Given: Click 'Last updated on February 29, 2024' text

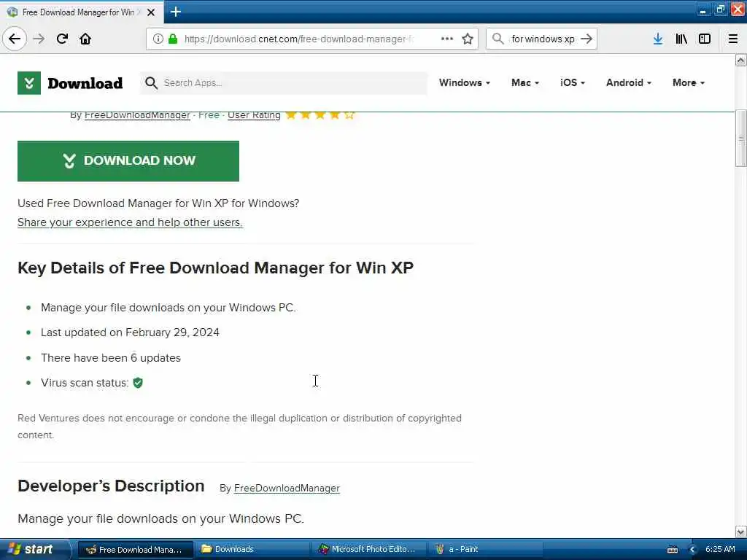Looking at the screenshot, I should [130, 332].
